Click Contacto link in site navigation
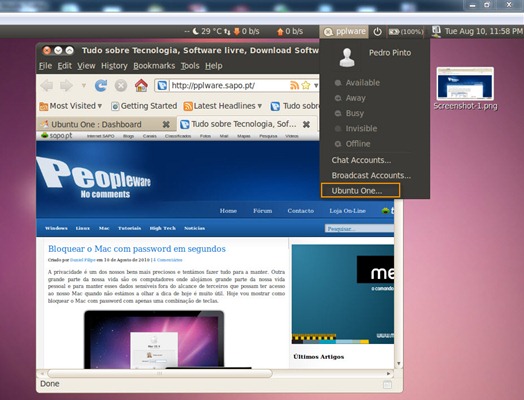Viewport: 524px width, 400px height. pyautogui.click(x=300, y=211)
